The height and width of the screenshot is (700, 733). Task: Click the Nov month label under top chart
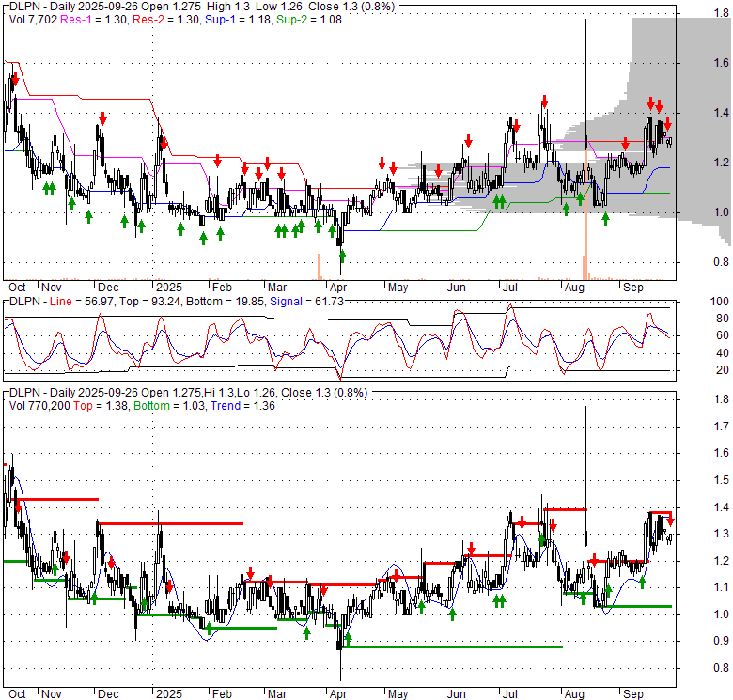[x=51, y=288]
